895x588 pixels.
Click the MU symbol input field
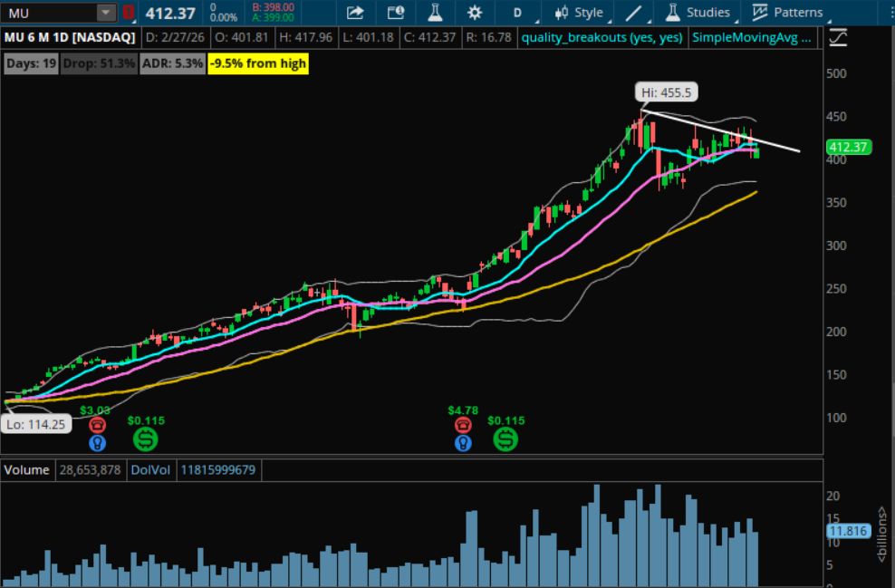(48, 13)
